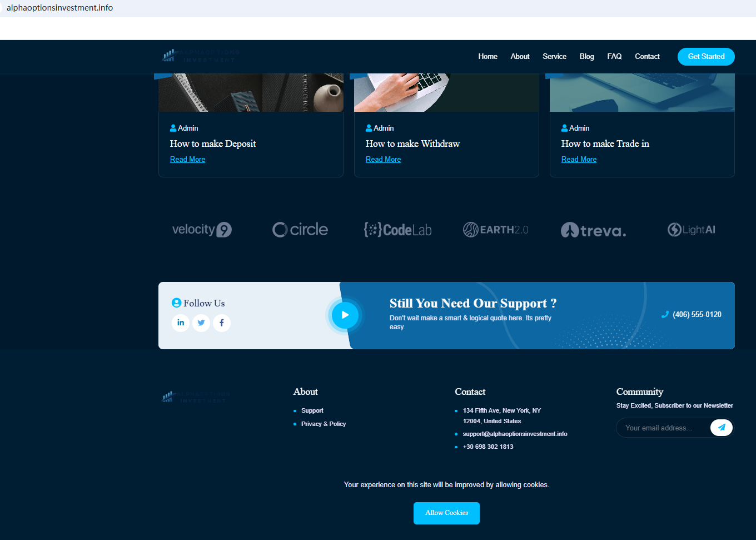756x540 pixels.
Task: Open the About menu item
Action: pos(520,57)
